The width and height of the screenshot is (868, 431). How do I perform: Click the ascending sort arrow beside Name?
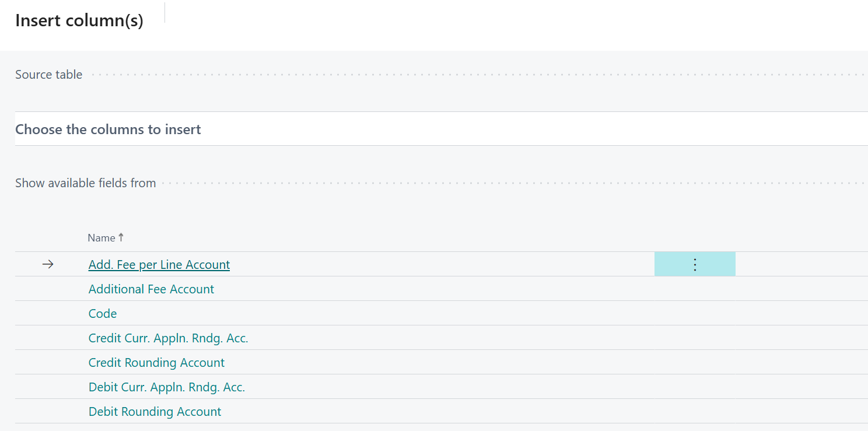(x=121, y=237)
